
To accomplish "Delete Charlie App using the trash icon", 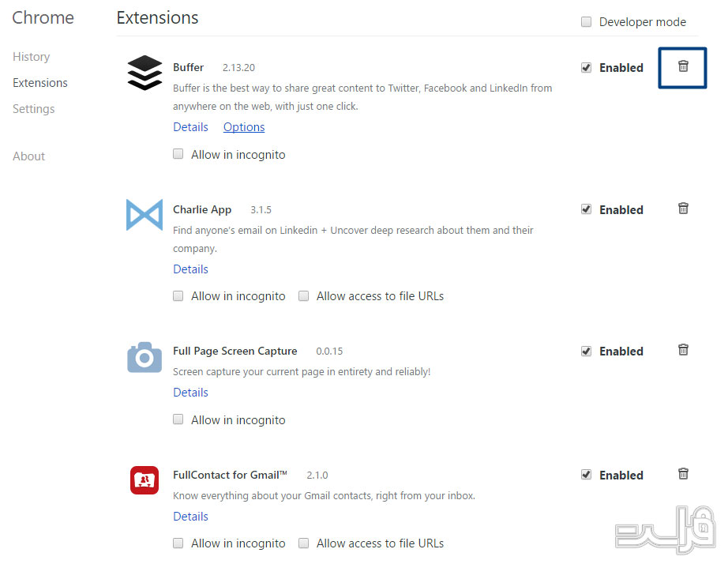I will coord(683,208).
